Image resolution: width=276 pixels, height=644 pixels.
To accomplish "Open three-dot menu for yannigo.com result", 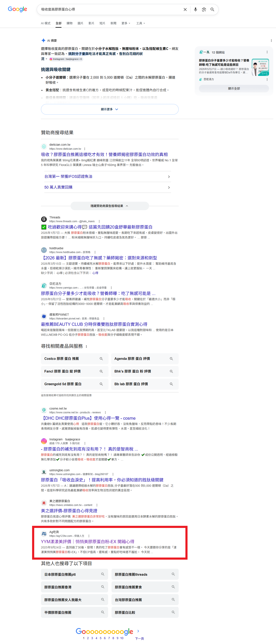I will point(111,288).
